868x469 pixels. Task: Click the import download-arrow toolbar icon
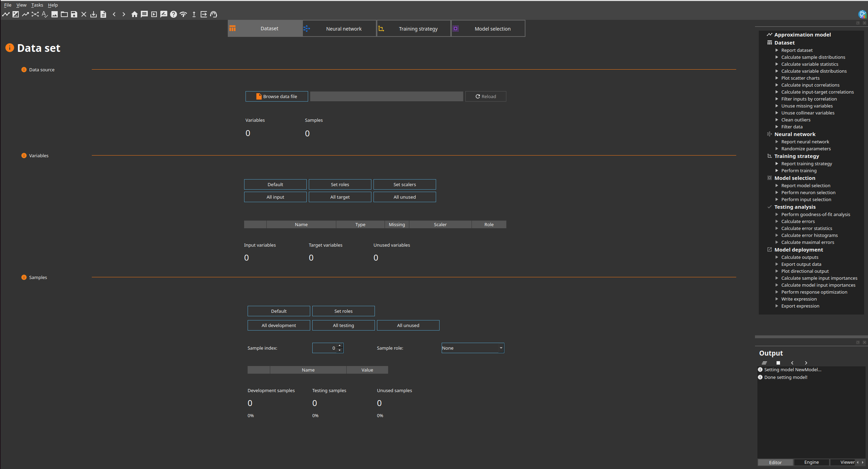click(x=94, y=14)
